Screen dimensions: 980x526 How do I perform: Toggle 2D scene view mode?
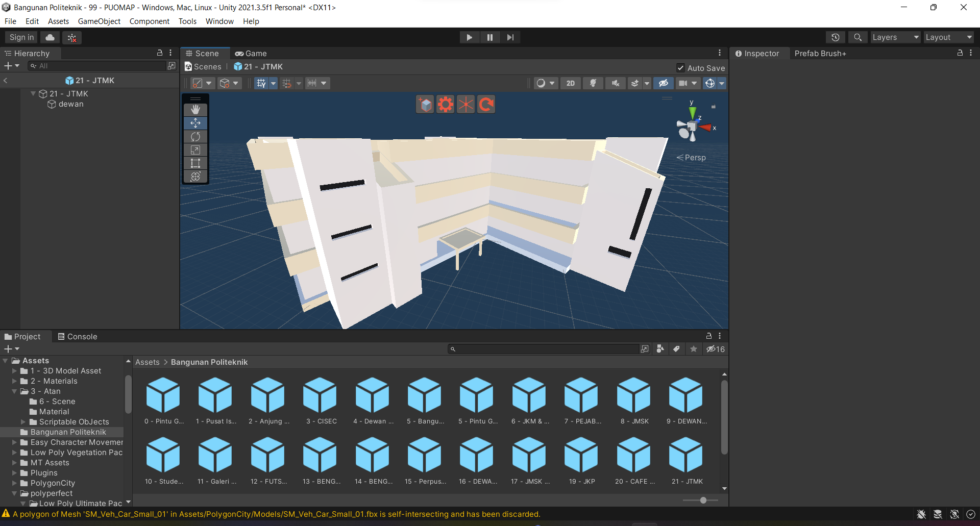point(570,83)
